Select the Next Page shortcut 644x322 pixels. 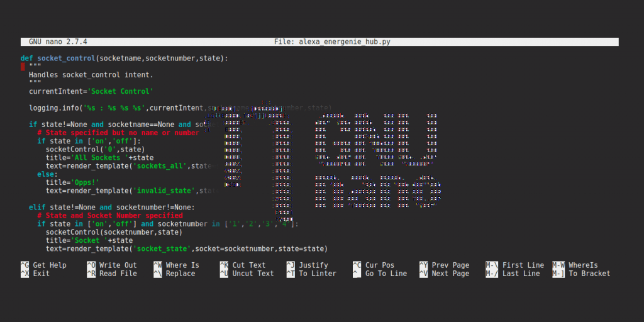click(x=450, y=274)
